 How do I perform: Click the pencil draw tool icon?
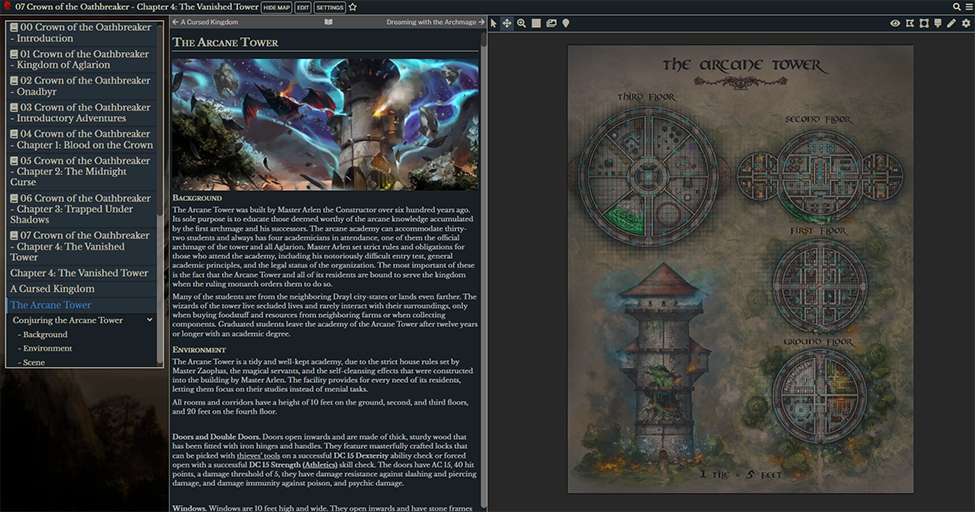coord(952,23)
